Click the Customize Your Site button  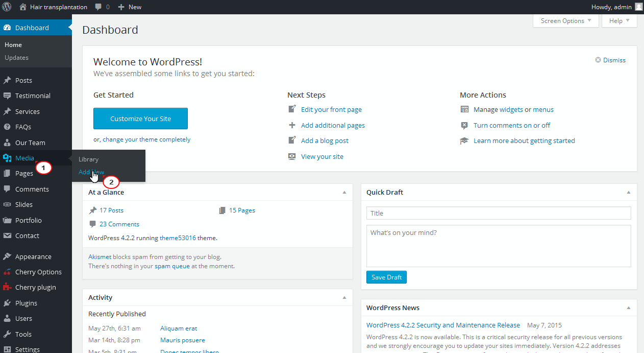140,118
